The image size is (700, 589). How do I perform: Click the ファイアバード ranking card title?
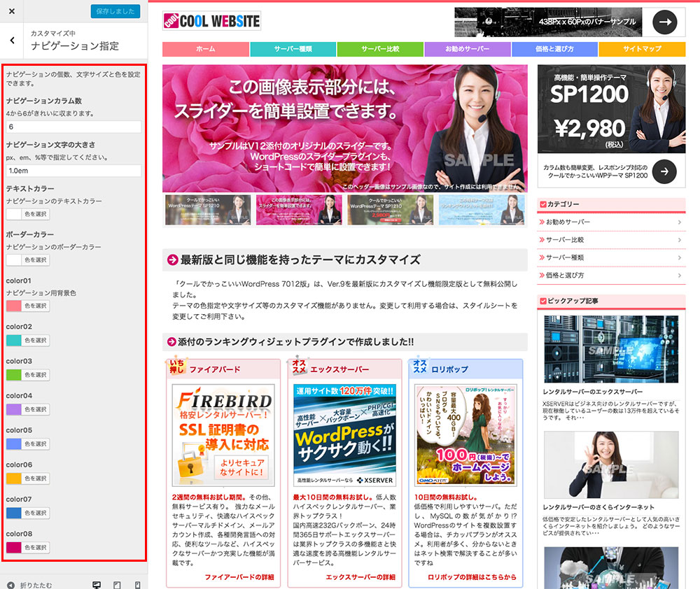(215, 369)
